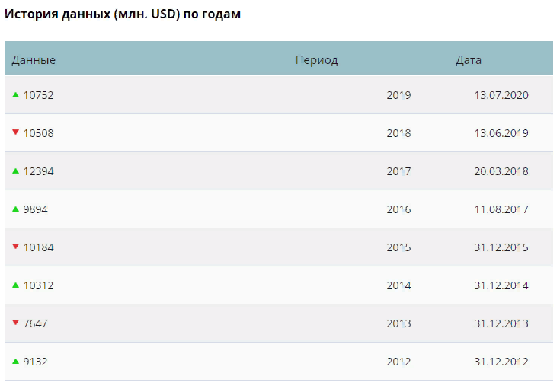
Task: Select the value 9132 in the last row
Action: pos(36,362)
